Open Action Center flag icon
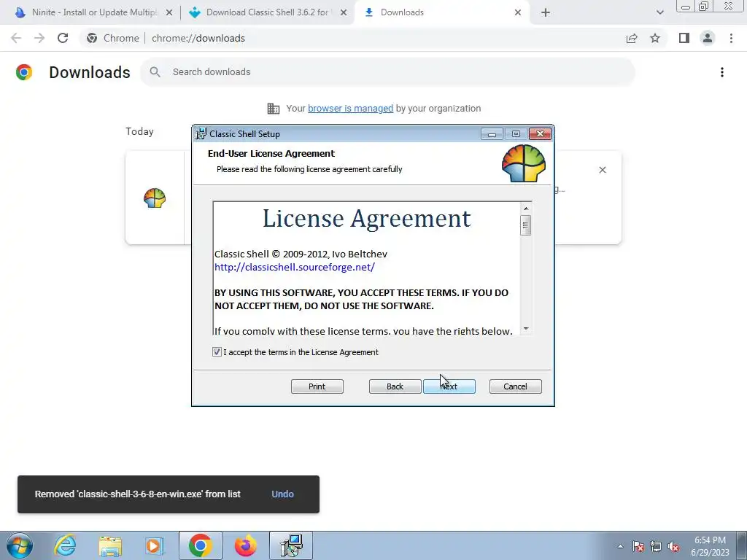Screen dimensions: 747x560 click(638, 547)
